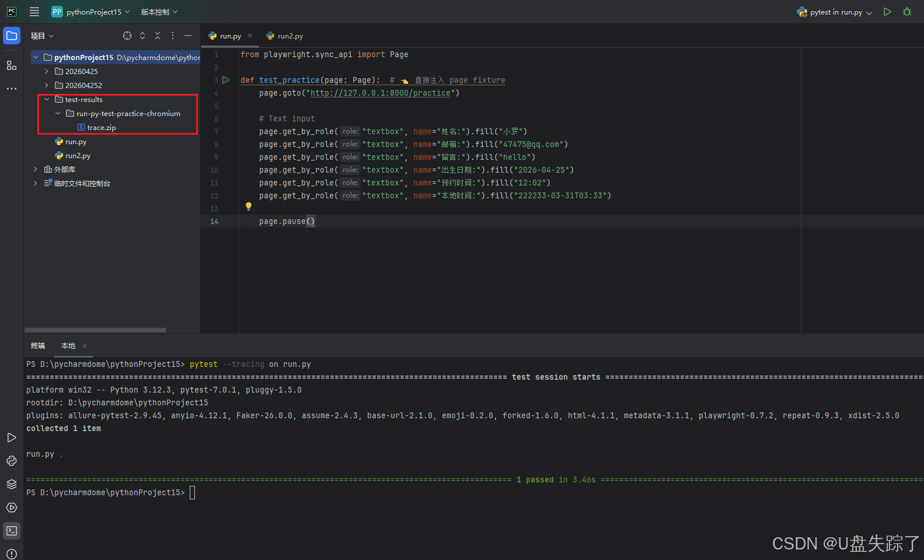Open the Services tool window
Viewport: 924px width, 560px height.
12,508
